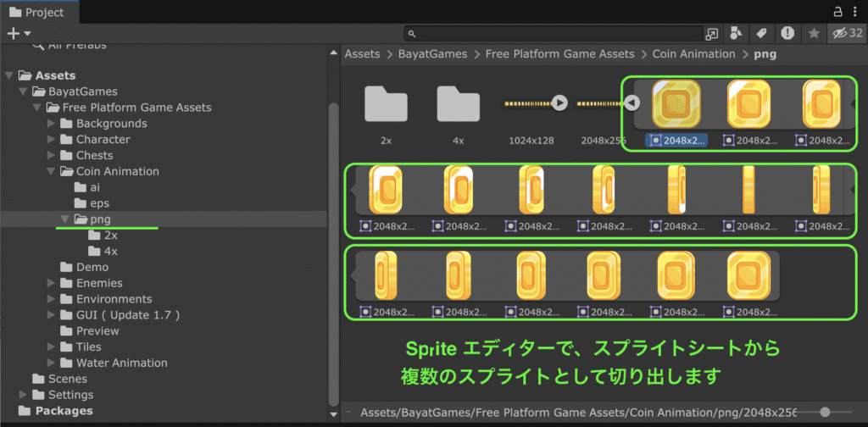
Task: Expand the Backgrounds folder in the tree
Action: (x=51, y=124)
